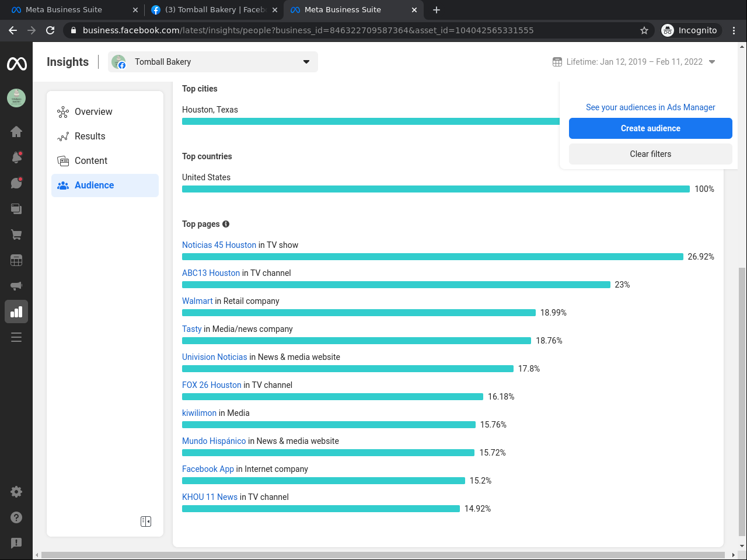Open Notifications bell in the sidebar
This screenshot has height=560, width=747.
[16, 157]
